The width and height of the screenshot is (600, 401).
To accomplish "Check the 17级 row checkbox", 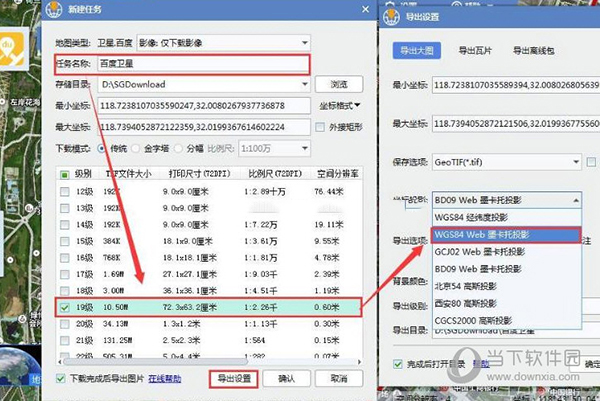I will point(65,274).
